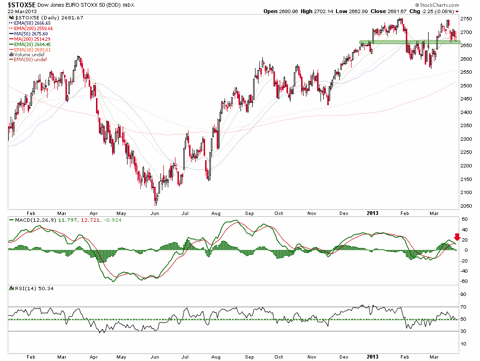Click the volume bars icon in the legend
The height and width of the screenshot is (361, 480).
11,54
